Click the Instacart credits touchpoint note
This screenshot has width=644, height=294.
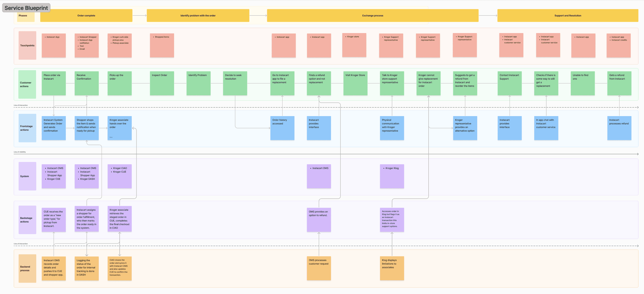tap(619, 45)
